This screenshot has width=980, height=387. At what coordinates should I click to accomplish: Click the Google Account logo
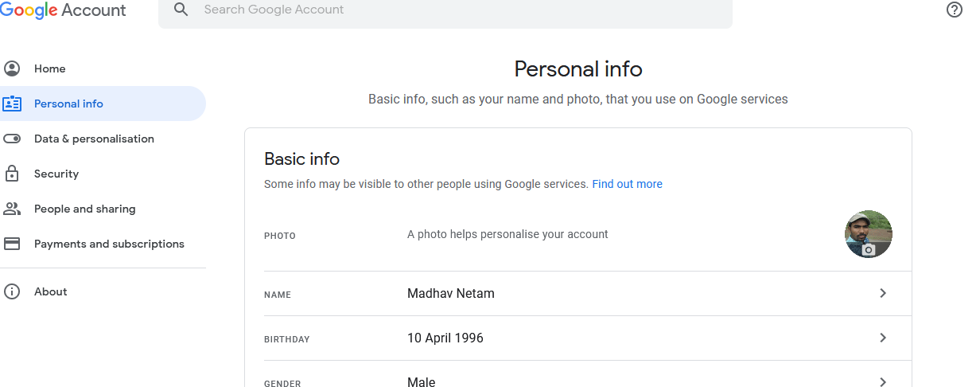tap(63, 10)
